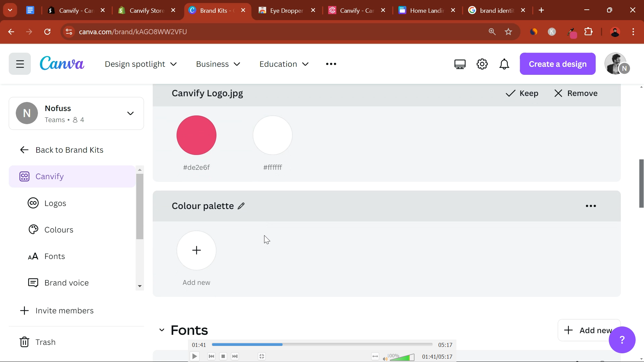The width and height of the screenshot is (644, 362).
Task: Open the Canva hamburger main menu
Action: (x=20, y=64)
